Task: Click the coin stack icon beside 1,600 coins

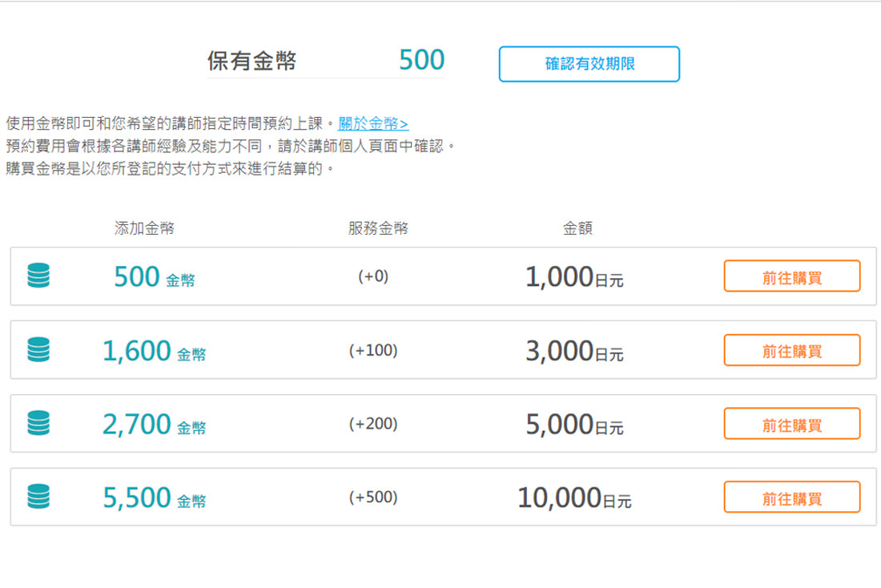Action: (38, 350)
